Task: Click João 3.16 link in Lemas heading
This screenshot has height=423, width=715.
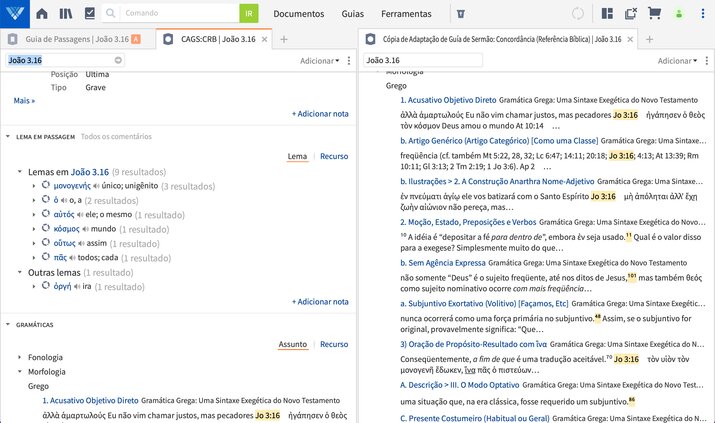Action: 90,172
